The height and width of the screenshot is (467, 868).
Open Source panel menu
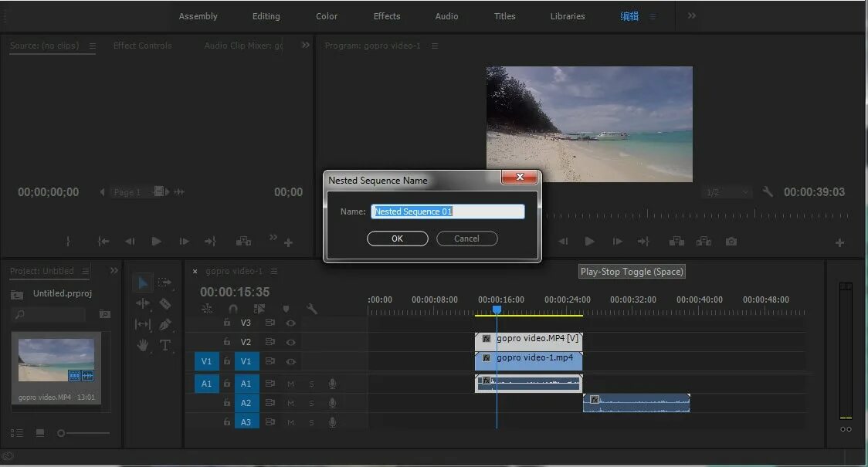point(93,46)
